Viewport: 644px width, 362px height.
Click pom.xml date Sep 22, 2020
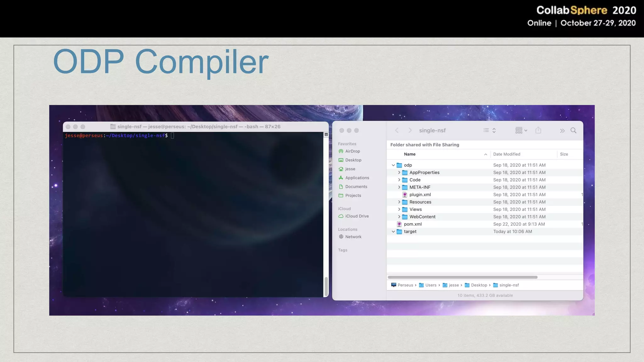[x=519, y=224]
